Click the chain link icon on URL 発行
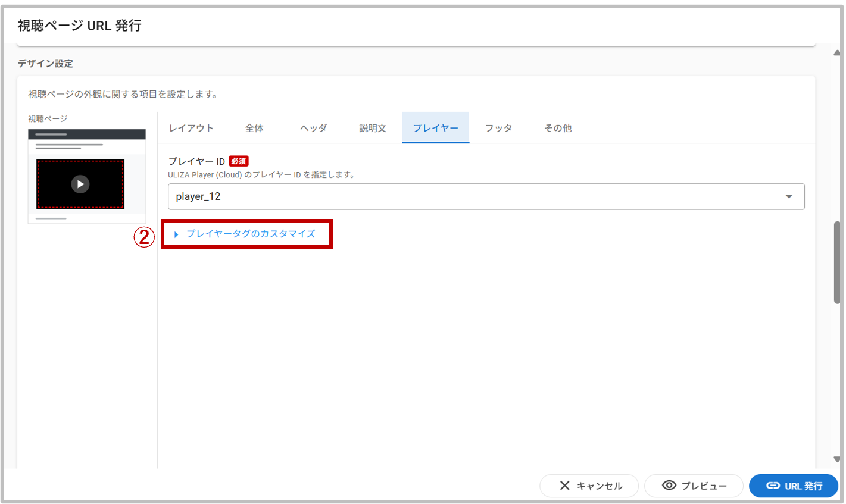The image size is (846, 504). [773, 486]
